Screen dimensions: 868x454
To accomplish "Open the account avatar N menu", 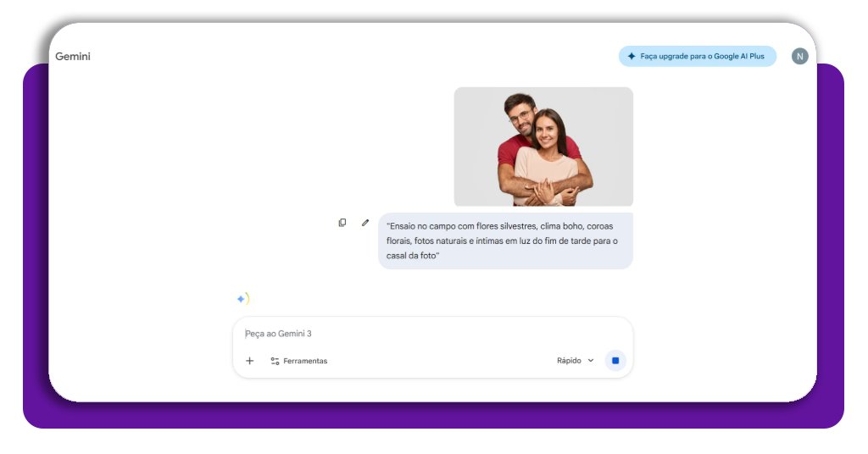I will [x=799, y=57].
